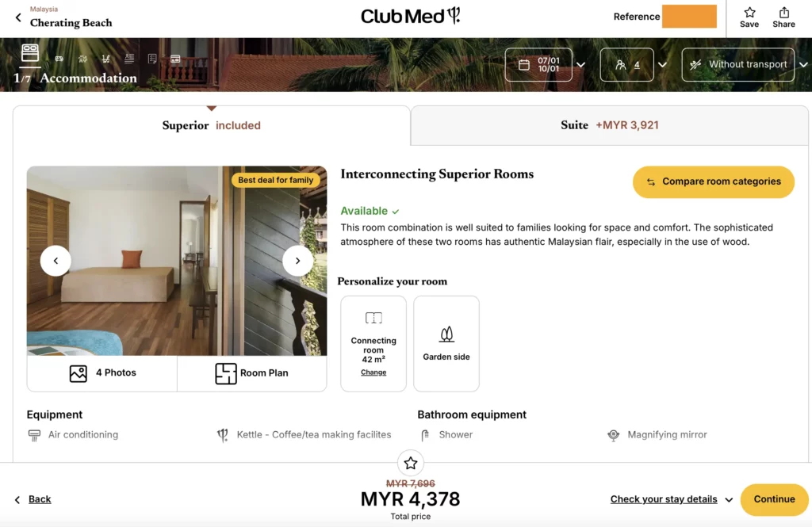The width and height of the screenshot is (812, 527).
Task: Click the Share icon
Action: 783,17
